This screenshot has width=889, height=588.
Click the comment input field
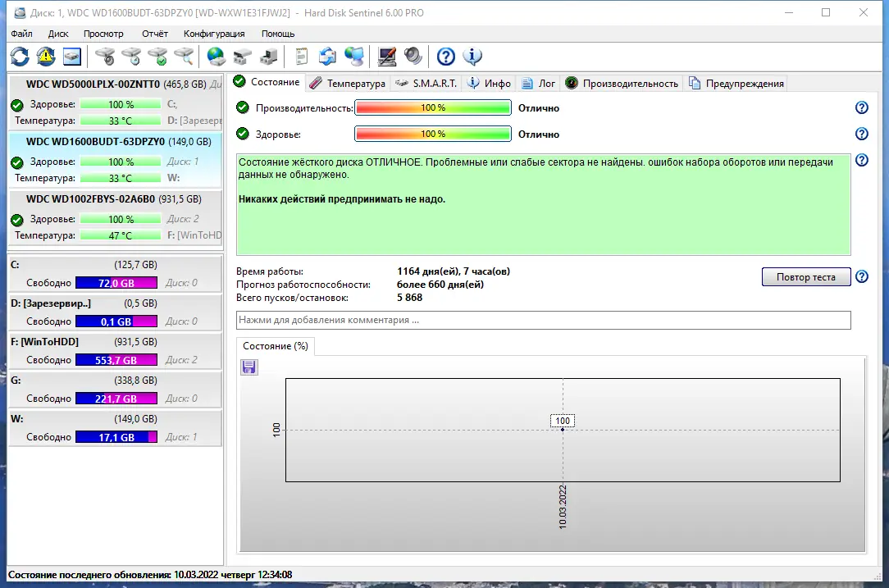tap(541, 320)
